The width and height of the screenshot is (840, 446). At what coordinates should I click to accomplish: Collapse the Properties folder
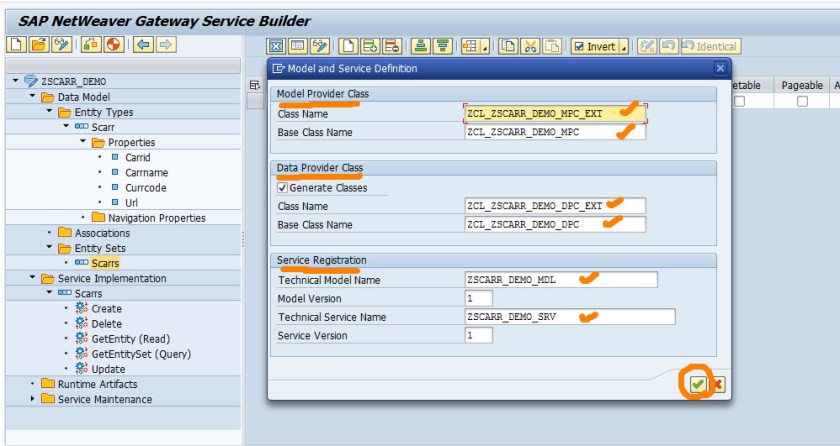(83, 141)
